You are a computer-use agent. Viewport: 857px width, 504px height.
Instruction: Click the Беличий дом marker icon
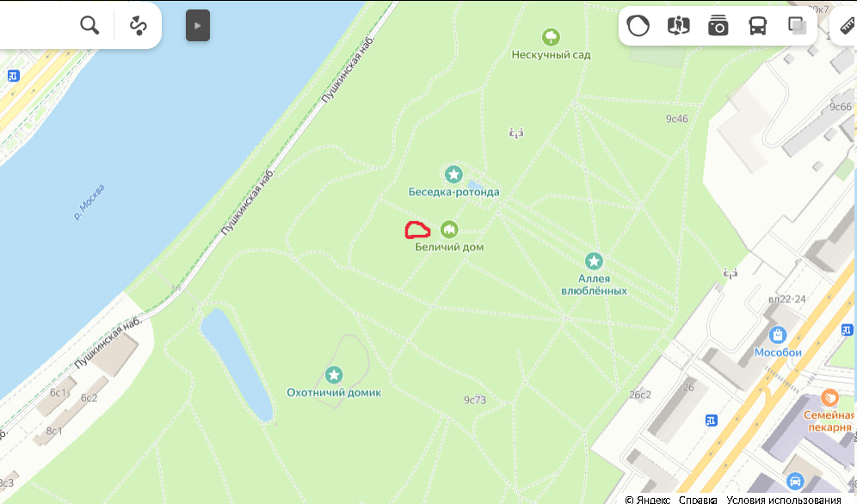pos(449,230)
